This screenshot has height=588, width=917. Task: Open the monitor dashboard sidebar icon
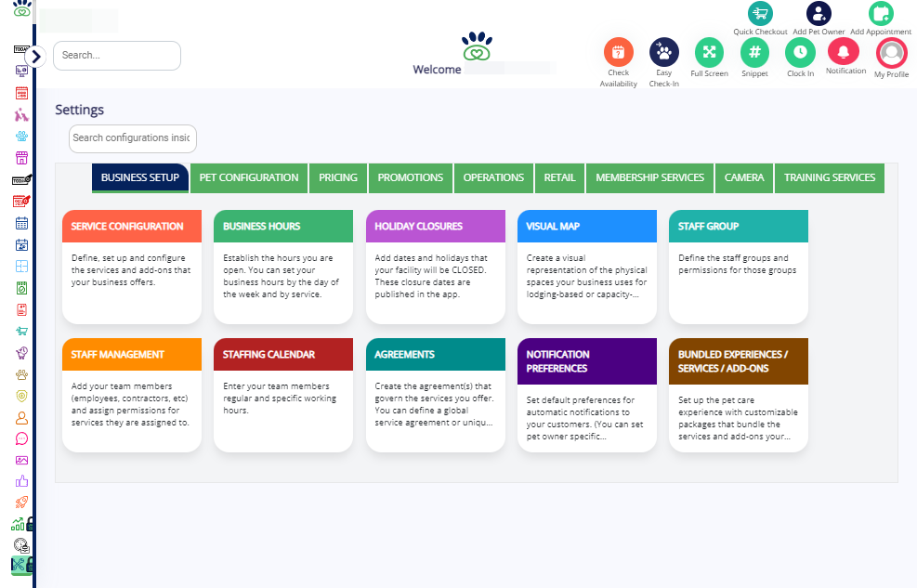[21, 72]
